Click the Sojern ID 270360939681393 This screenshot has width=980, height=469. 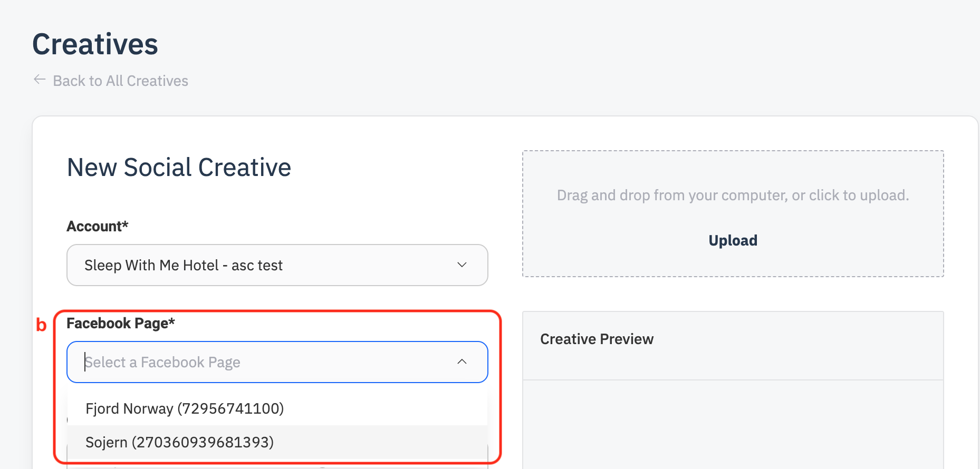click(203, 442)
